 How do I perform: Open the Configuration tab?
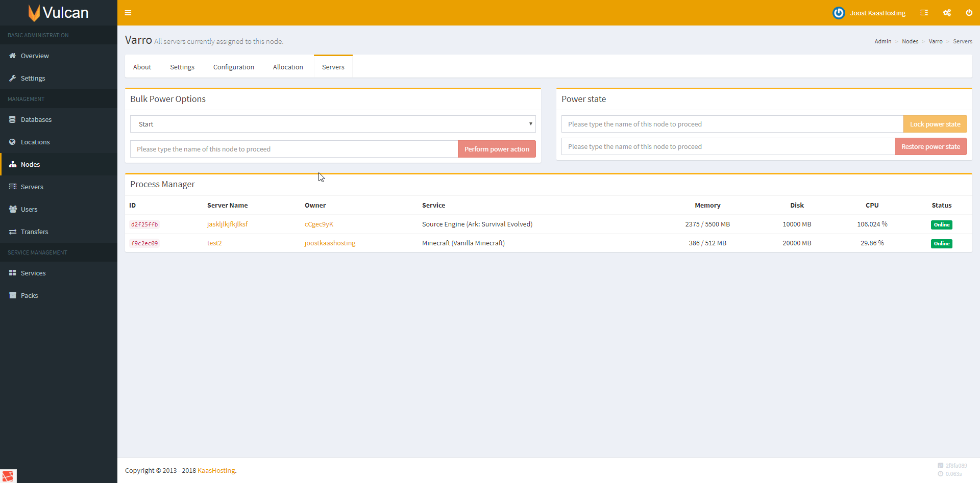point(233,67)
